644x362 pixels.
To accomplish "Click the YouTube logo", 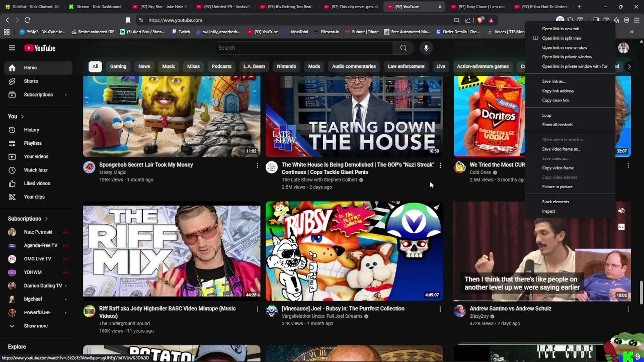I will pos(40,48).
